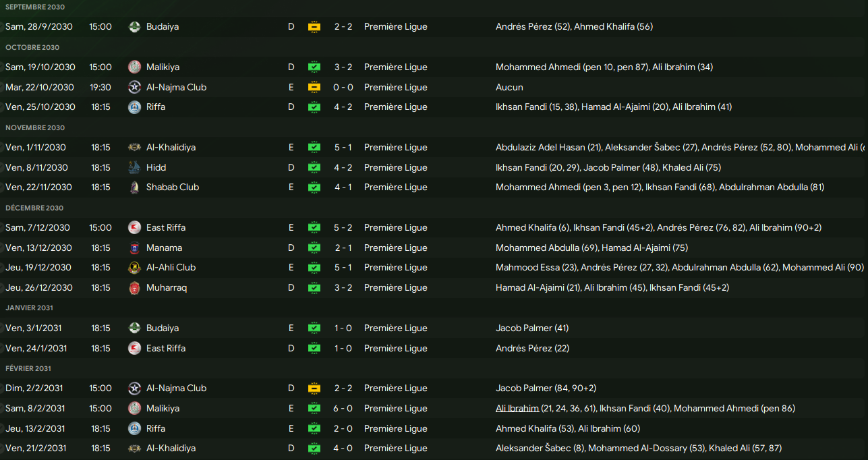The image size is (868, 460).
Task: Click Al-Ahli Club badge icon
Action: (x=134, y=267)
